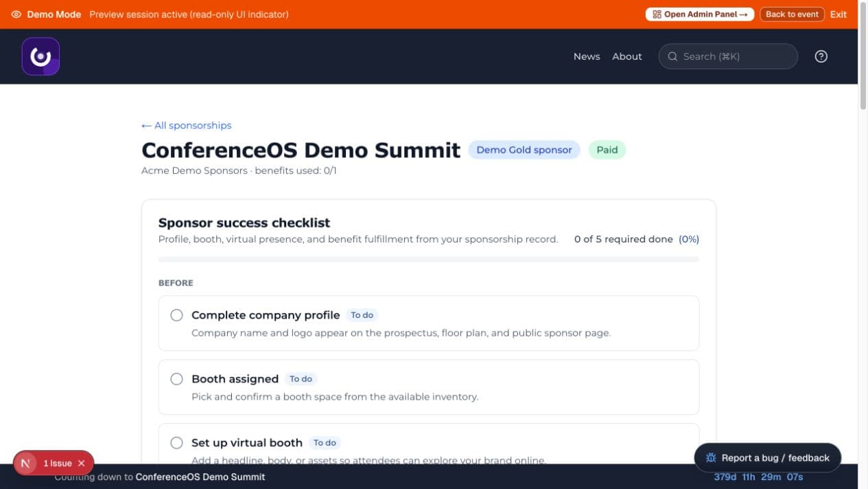Screen dimensions: 868x489
Task: Click the N avatar in issue badge
Action: [26, 463]
